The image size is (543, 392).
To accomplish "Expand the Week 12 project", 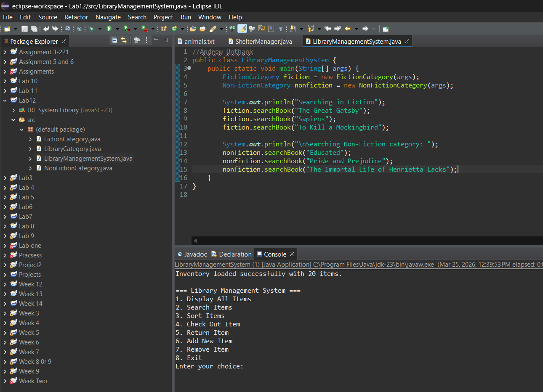I will pos(5,284).
